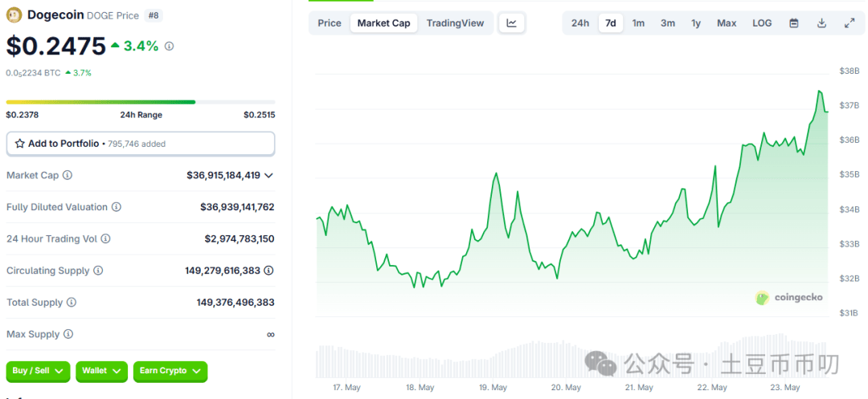Click the $2,974,783,150 trading volume value
This screenshot has height=399, width=868.
(x=240, y=238)
